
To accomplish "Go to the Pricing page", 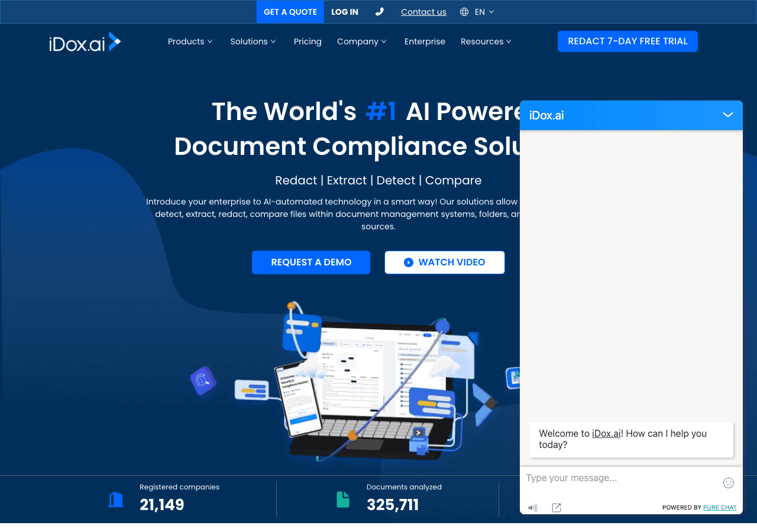I will pyautogui.click(x=308, y=41).
